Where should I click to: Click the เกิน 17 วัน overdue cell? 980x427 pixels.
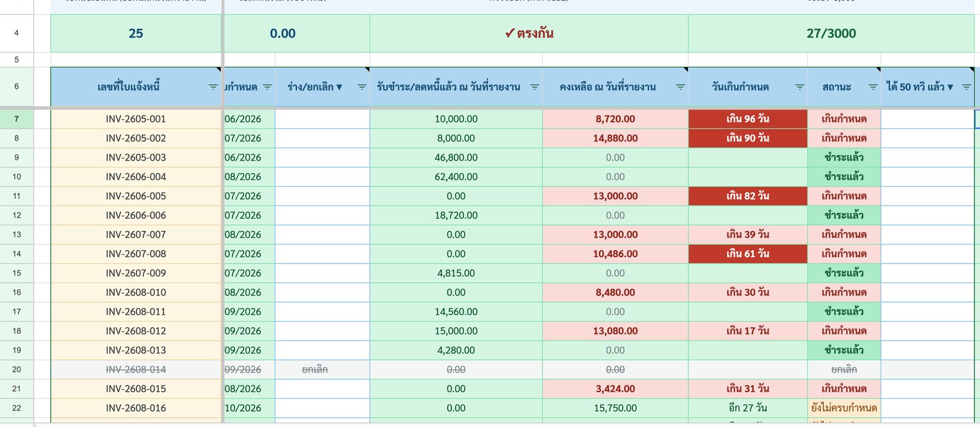coord(748,331)
